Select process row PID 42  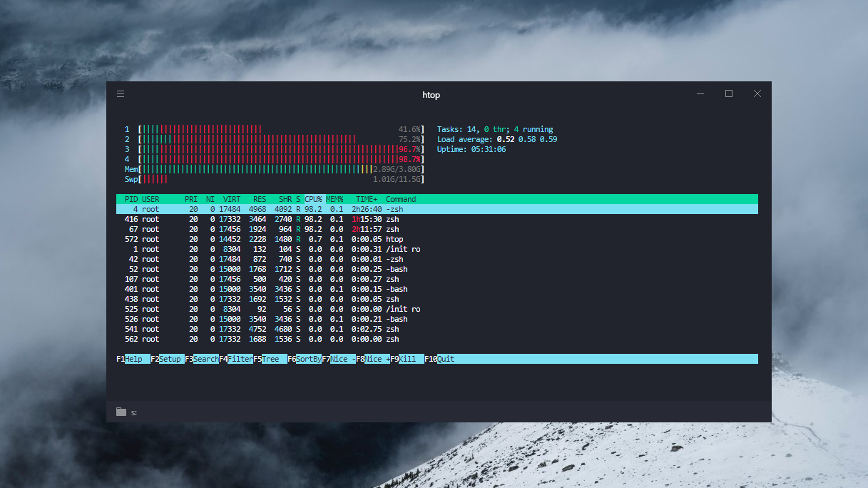click(437, 259)
